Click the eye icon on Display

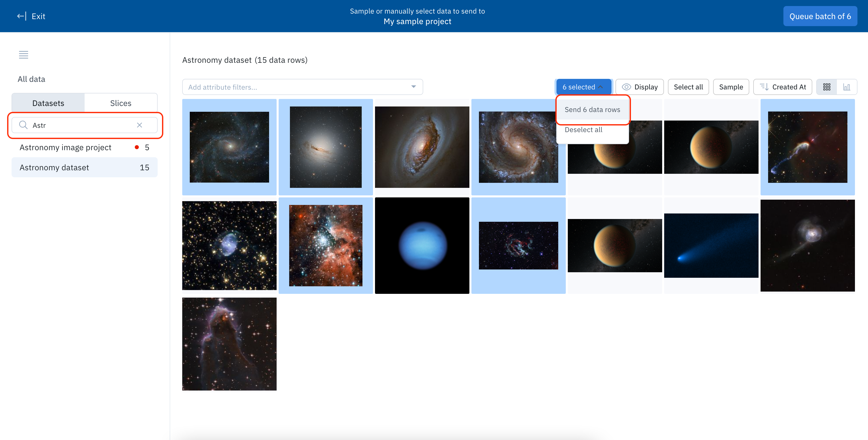coord(626,87)
